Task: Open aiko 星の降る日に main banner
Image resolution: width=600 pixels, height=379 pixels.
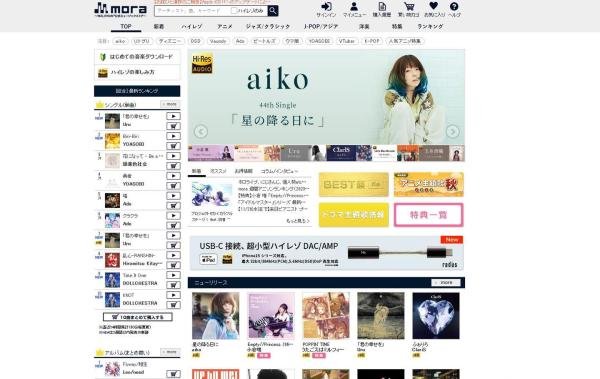Action: pyautogui.click(x=326, y=97)
